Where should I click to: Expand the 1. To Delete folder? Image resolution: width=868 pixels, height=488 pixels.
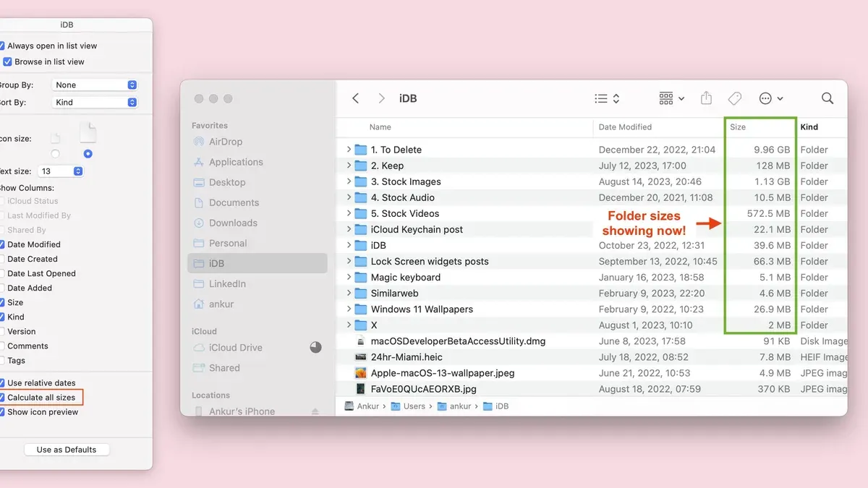(x=349, y=150)
